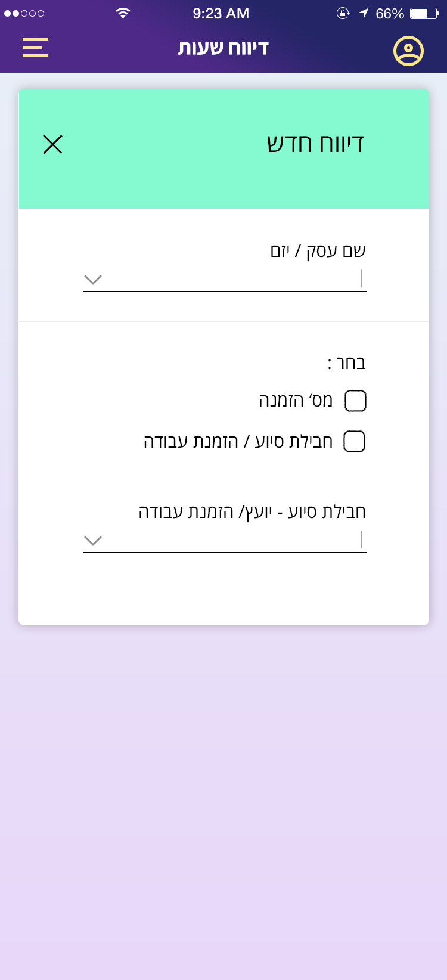Check the חבילת סיוע / הזמנת עבודה checkbox
The width and height of the screenshot is (447, 980).
(354, 441)
